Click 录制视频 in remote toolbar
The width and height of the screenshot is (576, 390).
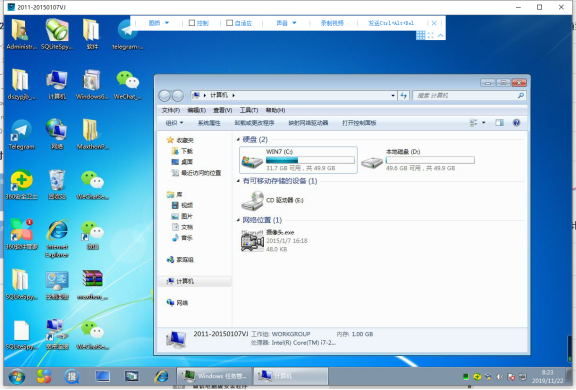click(x=332, y=23)
